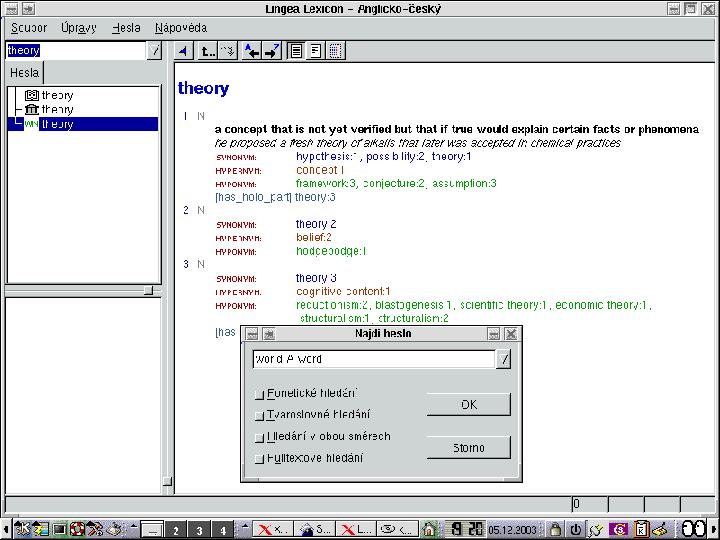This screenshot has width=720, height=540.
Task: Follow the structuralism:2 link
Action: tap(413, 318)
